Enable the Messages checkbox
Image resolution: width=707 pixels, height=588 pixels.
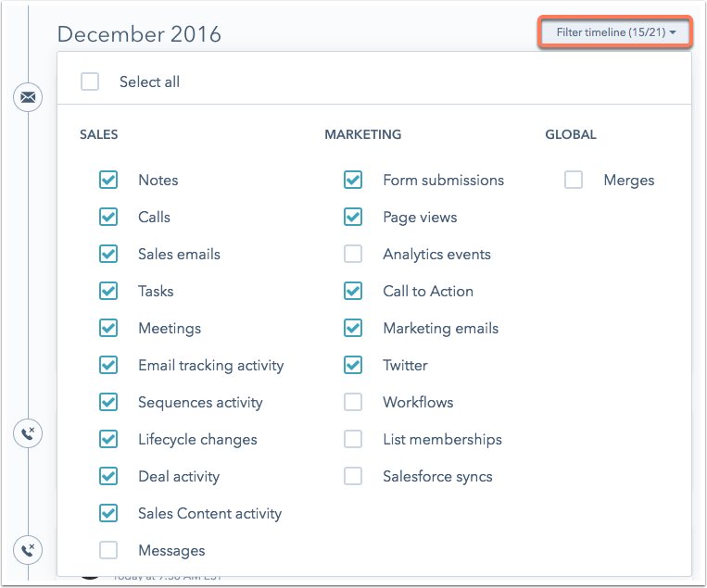108,550
